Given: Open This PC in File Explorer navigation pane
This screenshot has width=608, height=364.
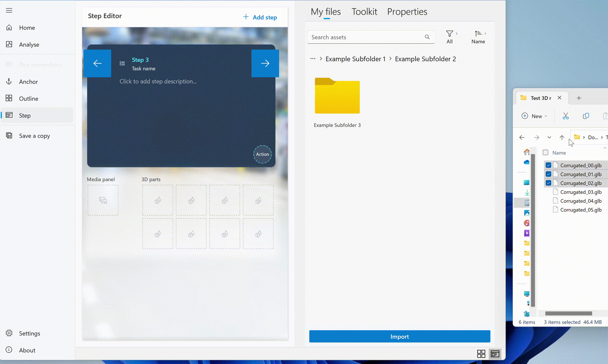Looking at the screenshot, I should tap(527, 294).
